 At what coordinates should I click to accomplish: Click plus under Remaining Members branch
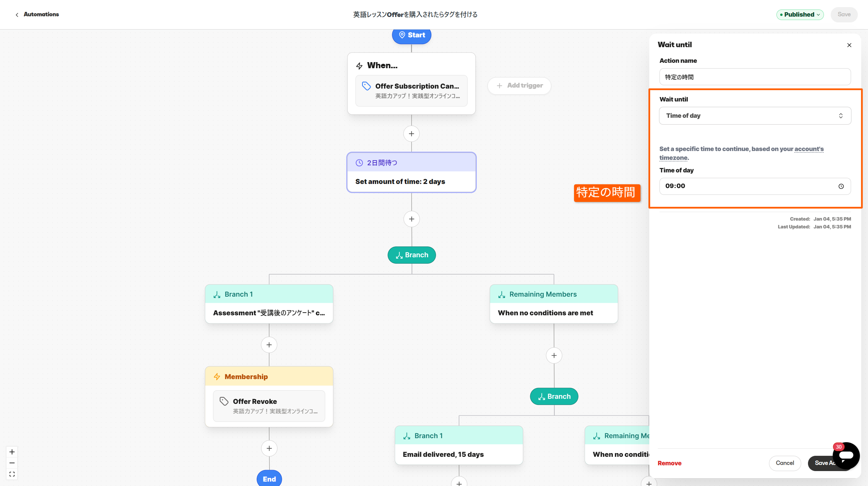click(x=554, y=355)
